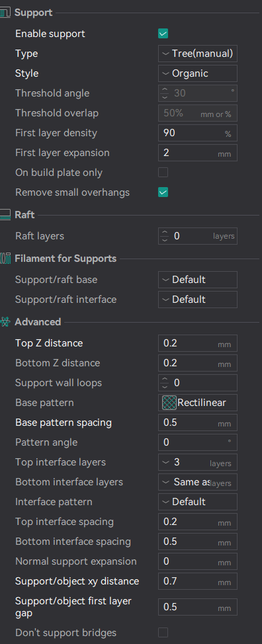Click the Top interface spacing field
This screenshot has height=644, width=262.
[x=198, y=522]
